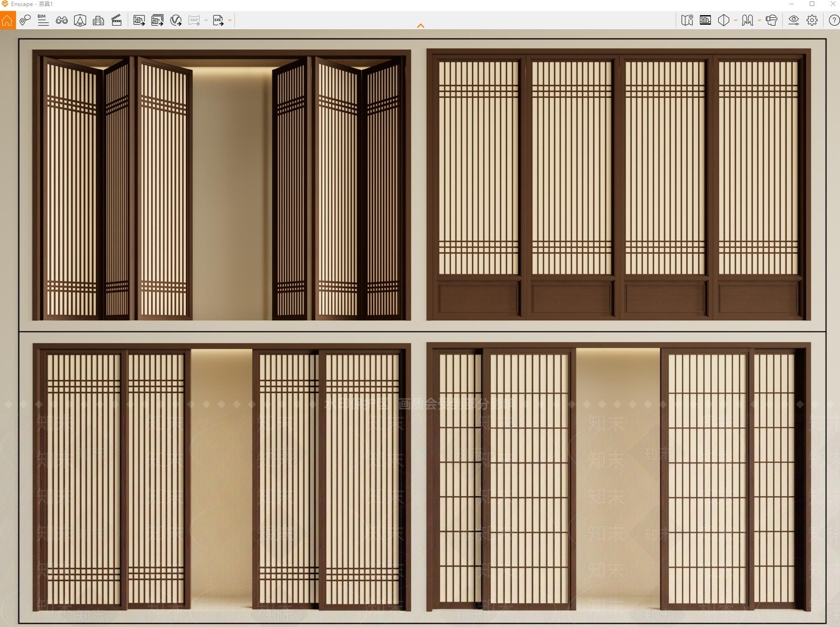This screenshot has height=627, width=840.
Task: Open Visual Settings eye icon
Action: 794,20
